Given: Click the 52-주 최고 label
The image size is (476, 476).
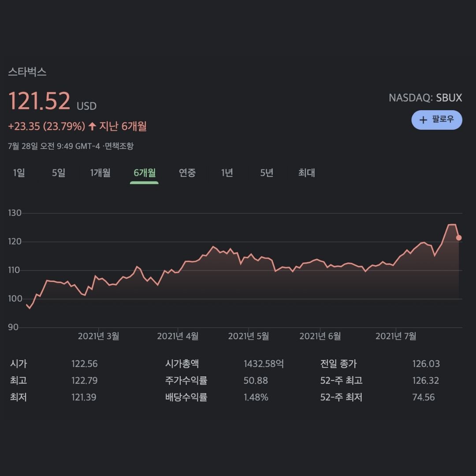Looking at the screenshot, I should pyautogui.click(x=341, y=380).
